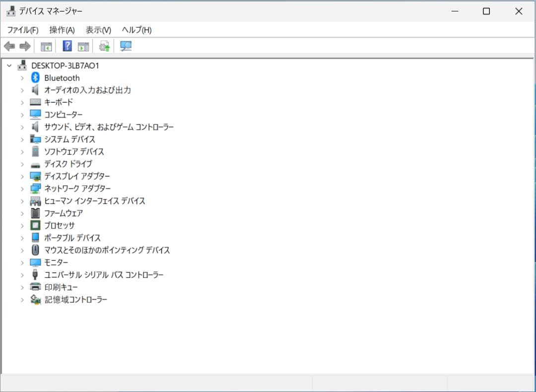Screen dimensions: 536x392
Task: Click the 印刷キュー printer icon
Action: [35, 287]
